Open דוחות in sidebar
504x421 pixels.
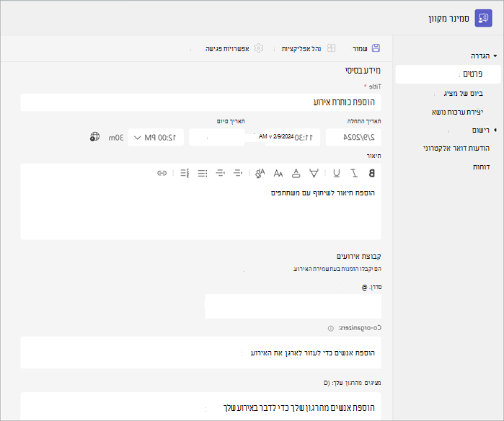(x=481, y=167)
